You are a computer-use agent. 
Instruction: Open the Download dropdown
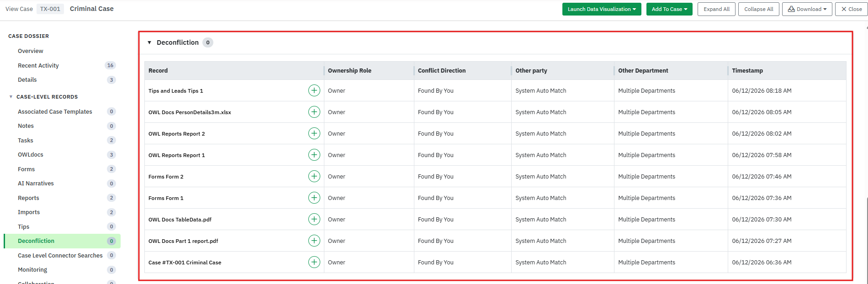tap(807, 9)
